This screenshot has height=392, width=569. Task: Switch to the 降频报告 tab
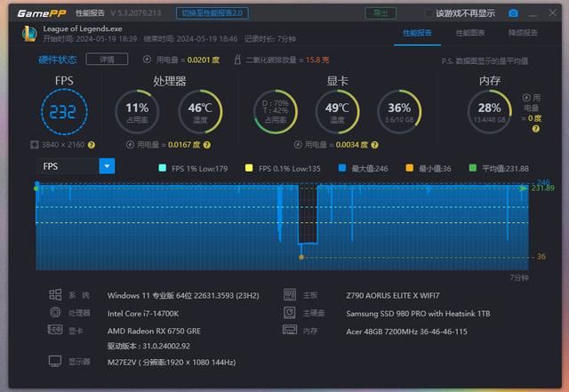coord(523,33)
